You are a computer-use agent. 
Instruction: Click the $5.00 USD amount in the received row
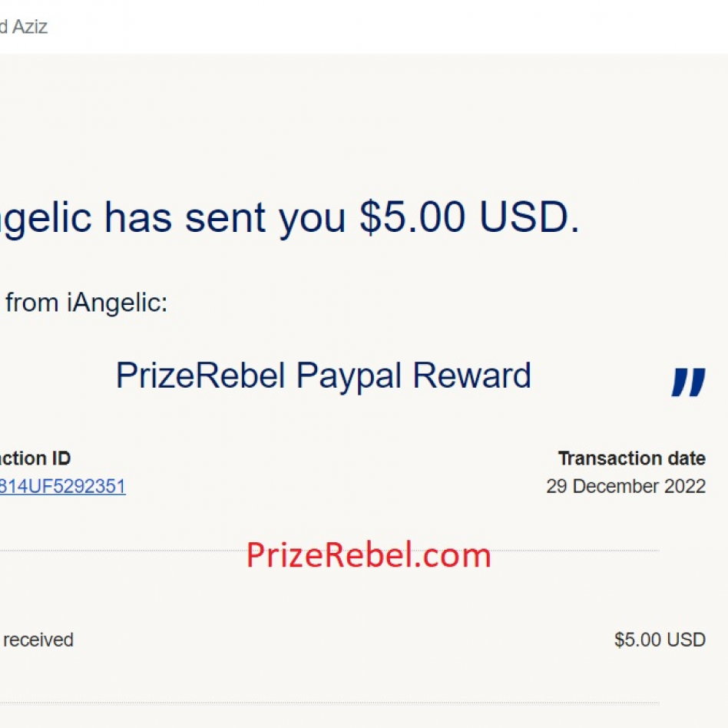(659, 640)
